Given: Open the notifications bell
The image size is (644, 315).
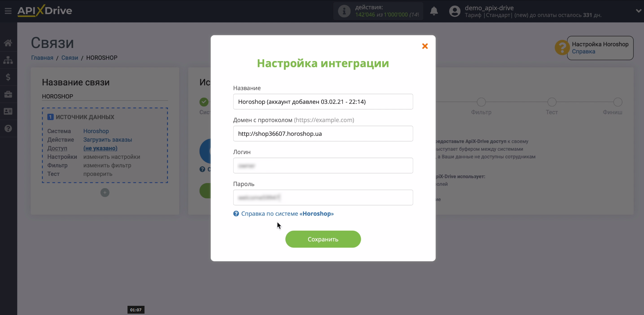Looking at the screenshot, I should [434, 11].
